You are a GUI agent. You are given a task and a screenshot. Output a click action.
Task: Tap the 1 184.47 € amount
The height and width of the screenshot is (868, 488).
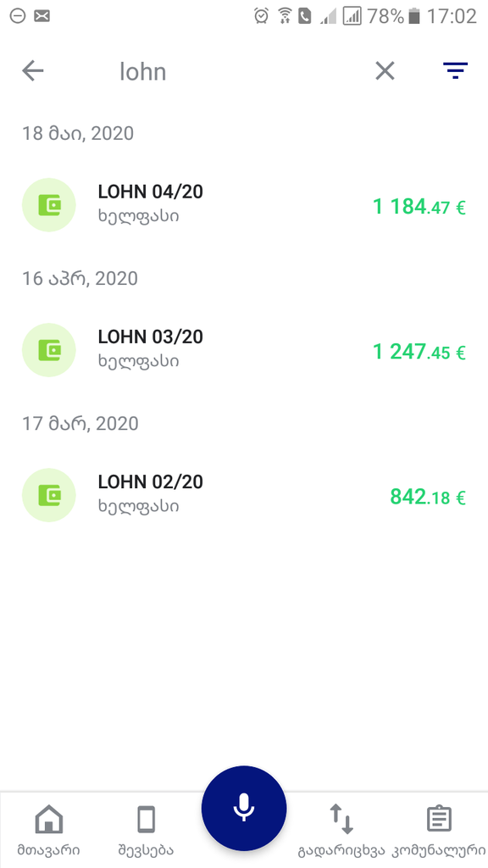419,207
